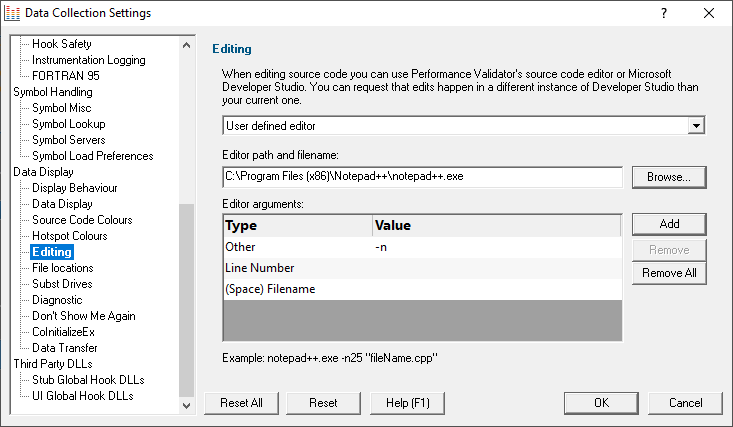Select the (Space) Filename argument row
733x427 pixels.
(423, 289)
